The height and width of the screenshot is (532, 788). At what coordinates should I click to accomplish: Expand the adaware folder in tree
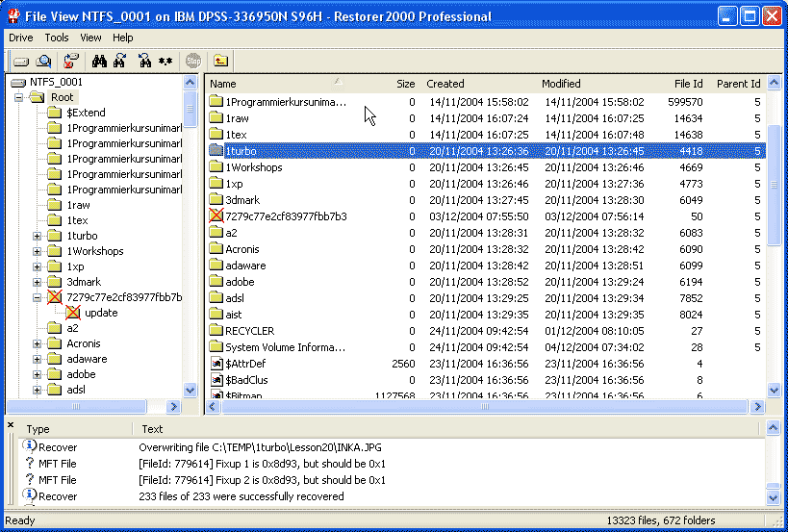pyautogui.click(x=37, y=359)
